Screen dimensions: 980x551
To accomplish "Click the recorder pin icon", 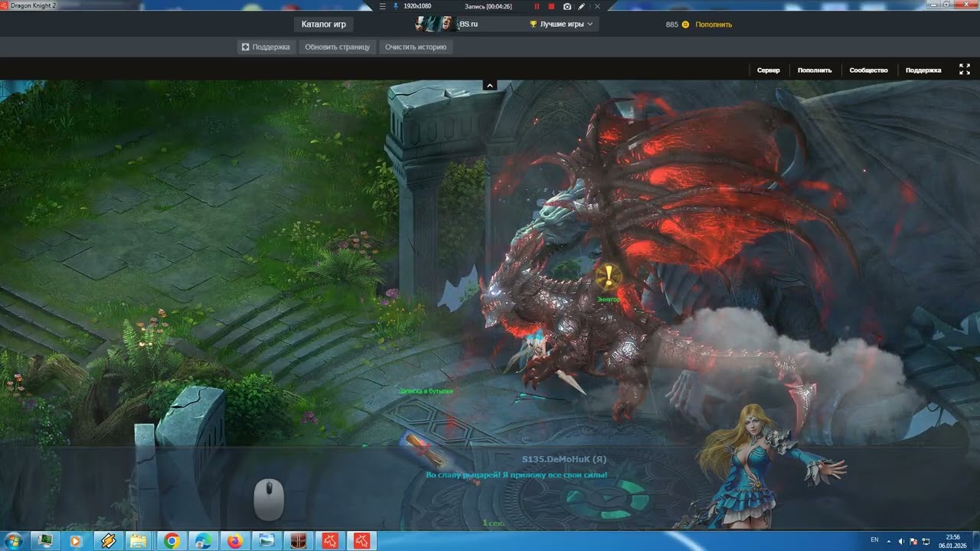I will [395, 6].
